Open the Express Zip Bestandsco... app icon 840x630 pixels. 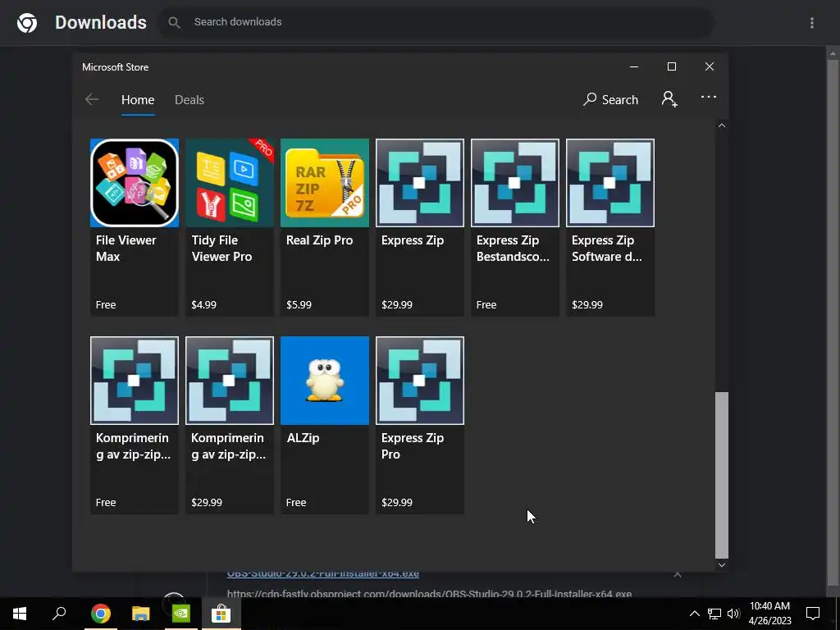pos(515,183)
